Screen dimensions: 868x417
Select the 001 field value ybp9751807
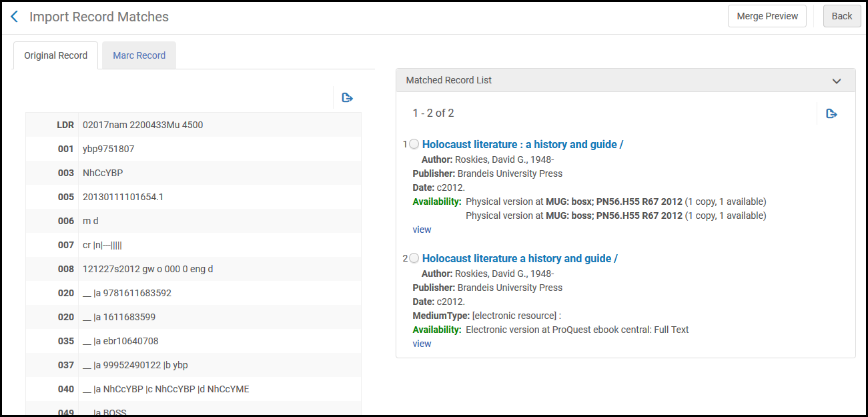pyautogui.click(x=108, y=149)
